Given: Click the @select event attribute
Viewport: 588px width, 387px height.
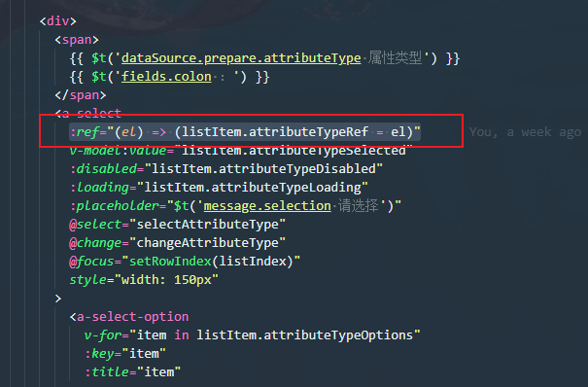Looking at the screenshot, I should pos(95,225).
